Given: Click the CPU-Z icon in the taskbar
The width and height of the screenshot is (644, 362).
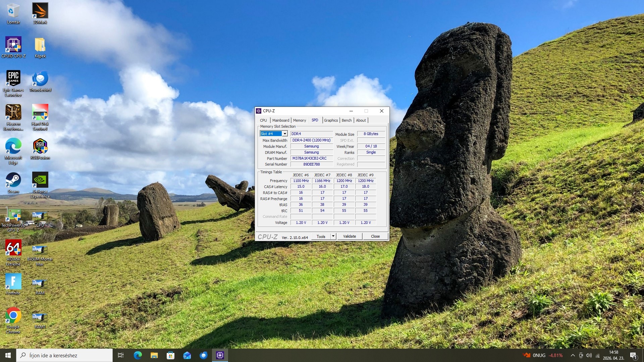Looking at the screenshot, I should point(220,355).
